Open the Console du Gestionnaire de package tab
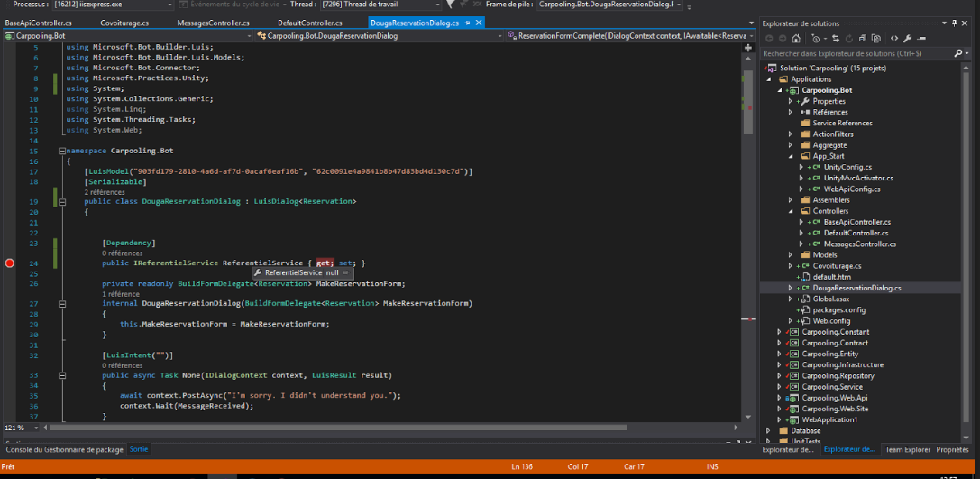The width and height of the screenshot is (980, 479). point(64,449)
